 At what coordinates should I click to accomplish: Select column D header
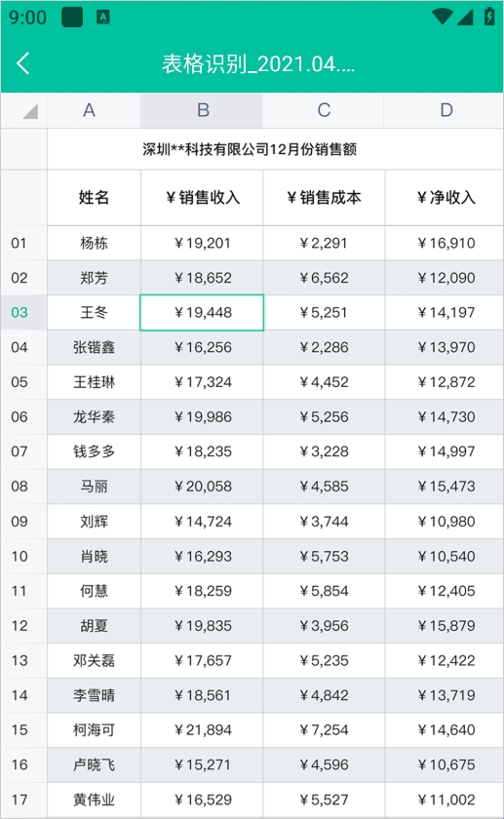445,110
